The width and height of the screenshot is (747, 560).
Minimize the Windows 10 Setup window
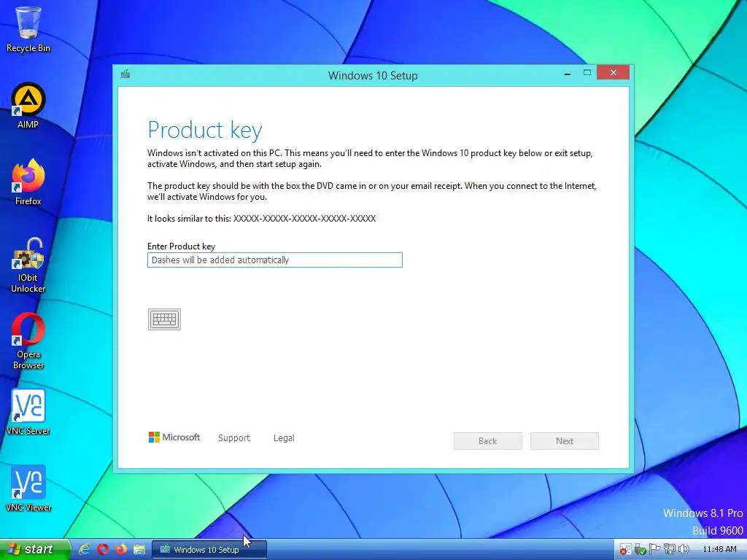tap(568, 74)
